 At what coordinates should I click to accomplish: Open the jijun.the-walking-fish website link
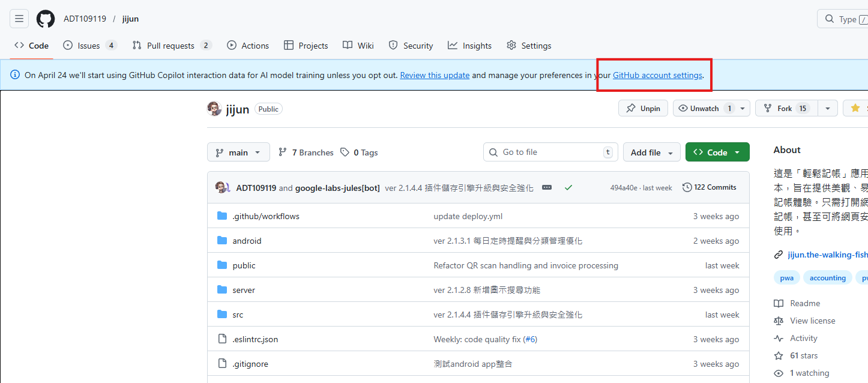click(828, 255)
